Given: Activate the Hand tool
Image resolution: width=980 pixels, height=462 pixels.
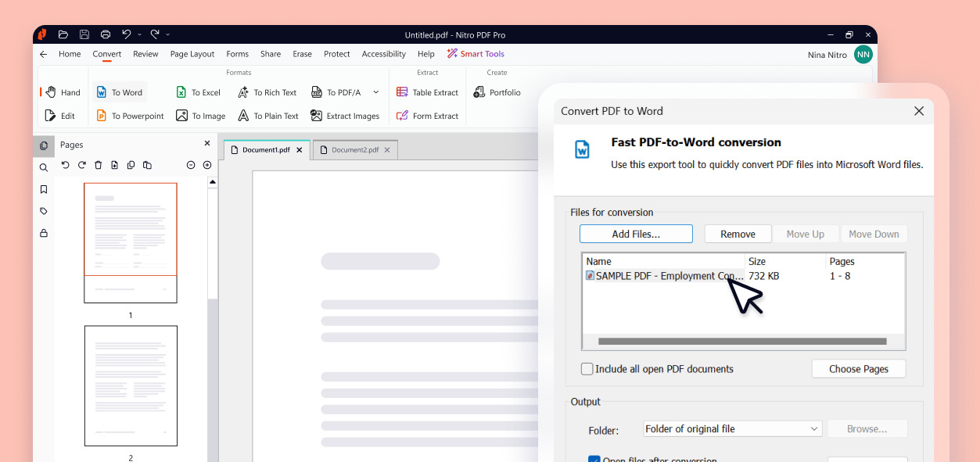Looking at the screenshot, I should (x=63, y=92).
